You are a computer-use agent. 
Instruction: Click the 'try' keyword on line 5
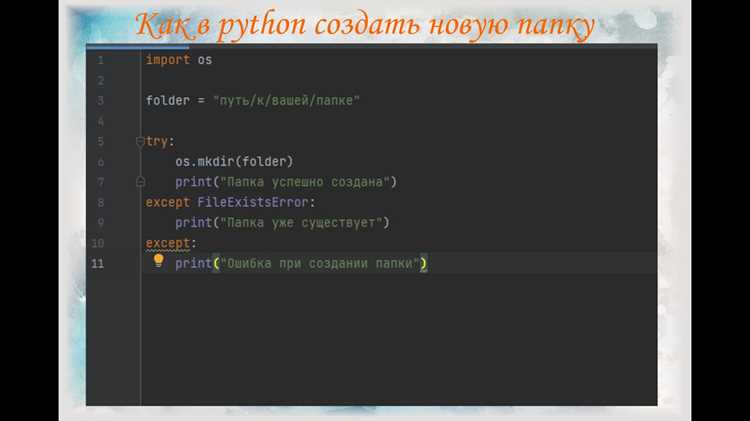[157, 142]
